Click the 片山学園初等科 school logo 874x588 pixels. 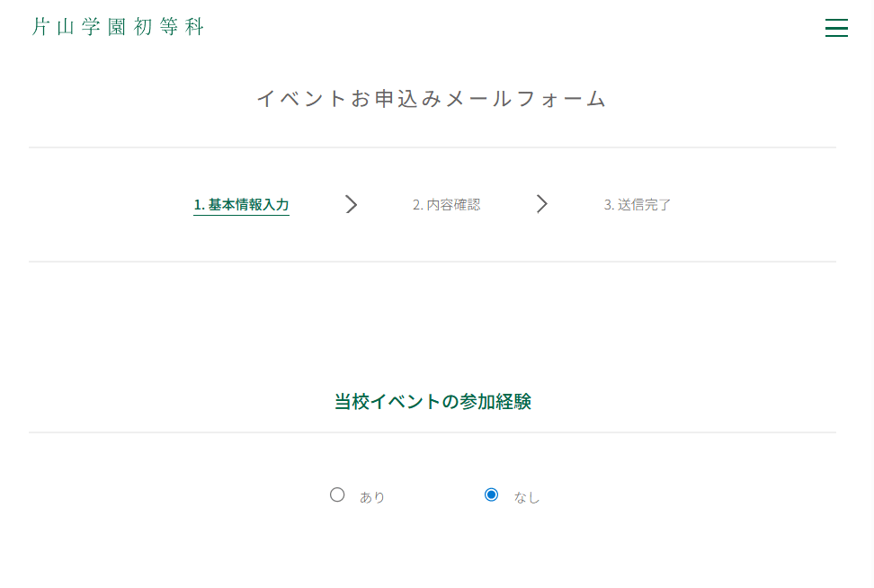[118, 27]
